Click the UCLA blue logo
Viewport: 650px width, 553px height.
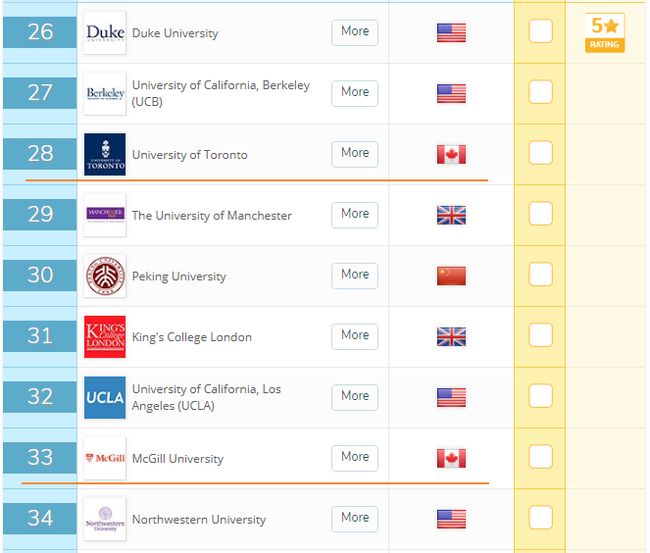coord(105,398)
